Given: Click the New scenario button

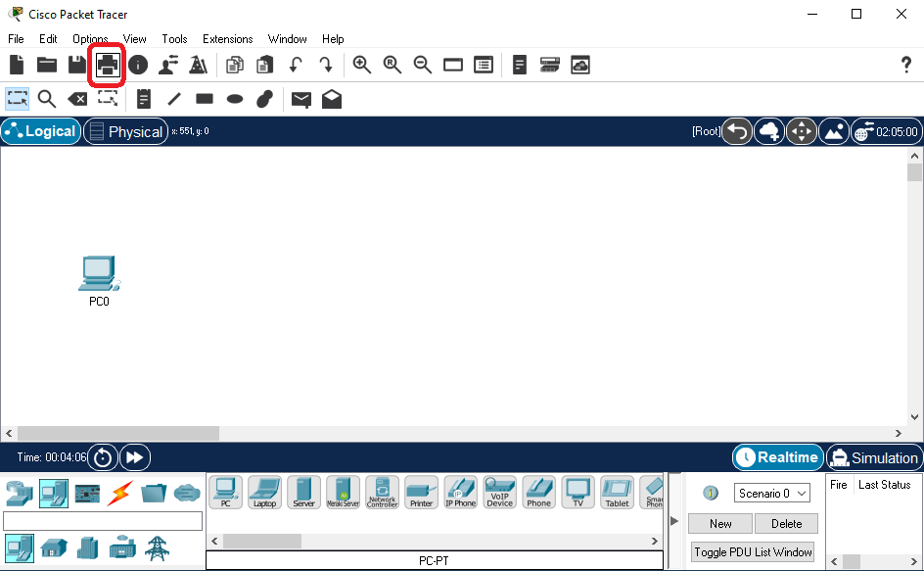Looking at the screenshot, I should point(720,523).
